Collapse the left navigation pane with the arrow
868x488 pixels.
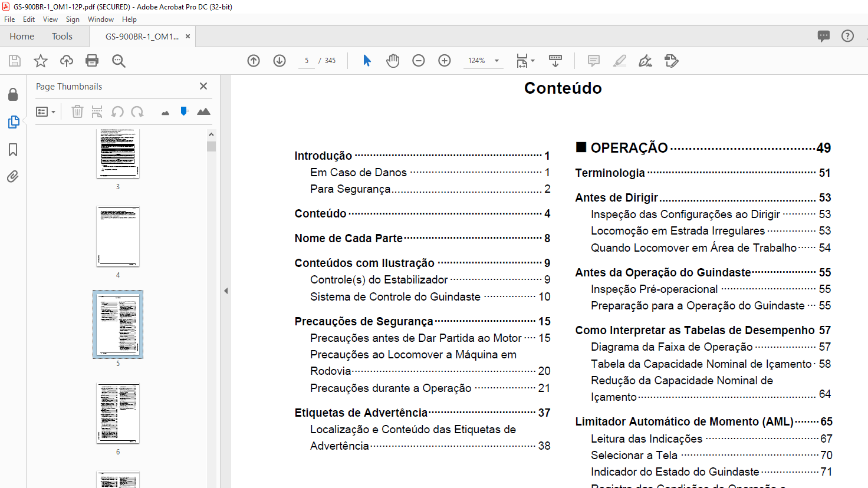pyautogui.click(x=226, y=291)
